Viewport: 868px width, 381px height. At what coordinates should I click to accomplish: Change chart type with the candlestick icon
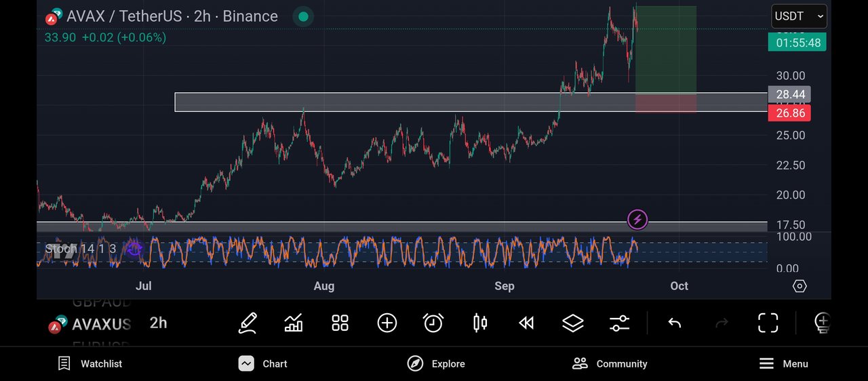click(480, 323)
